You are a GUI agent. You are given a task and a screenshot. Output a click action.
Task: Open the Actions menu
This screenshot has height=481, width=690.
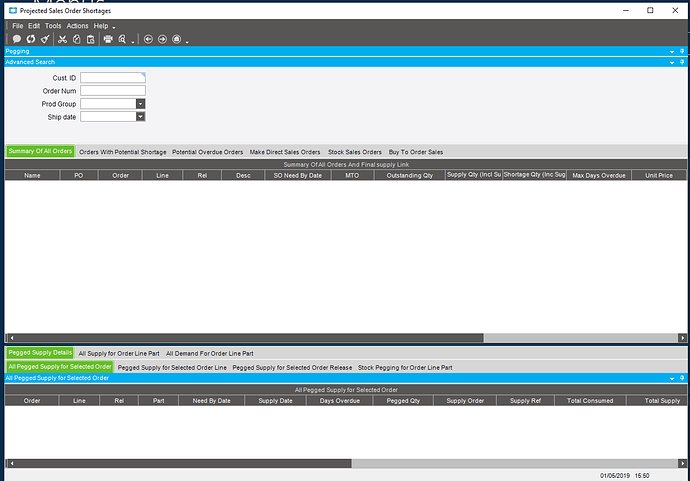pos(77,26)
